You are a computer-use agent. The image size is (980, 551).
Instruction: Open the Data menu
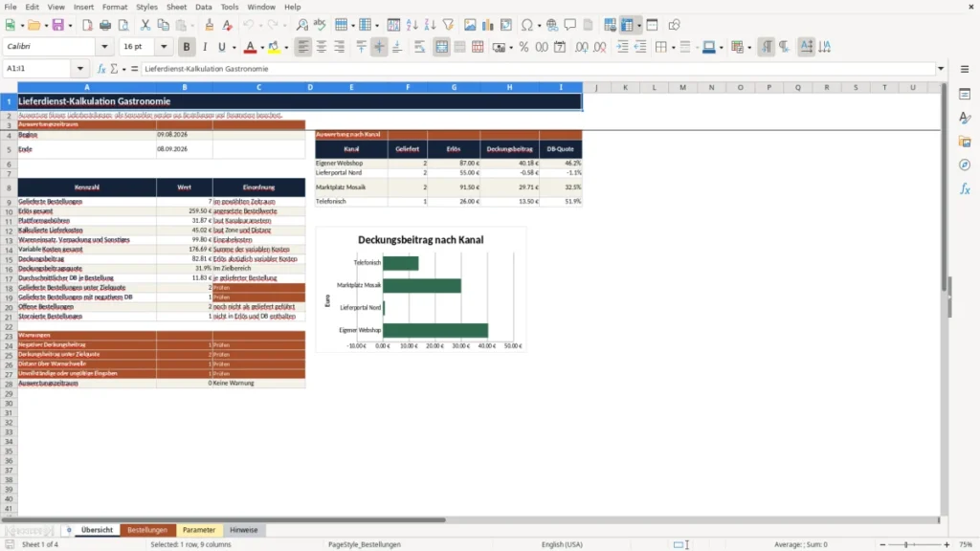pos(203,7)
